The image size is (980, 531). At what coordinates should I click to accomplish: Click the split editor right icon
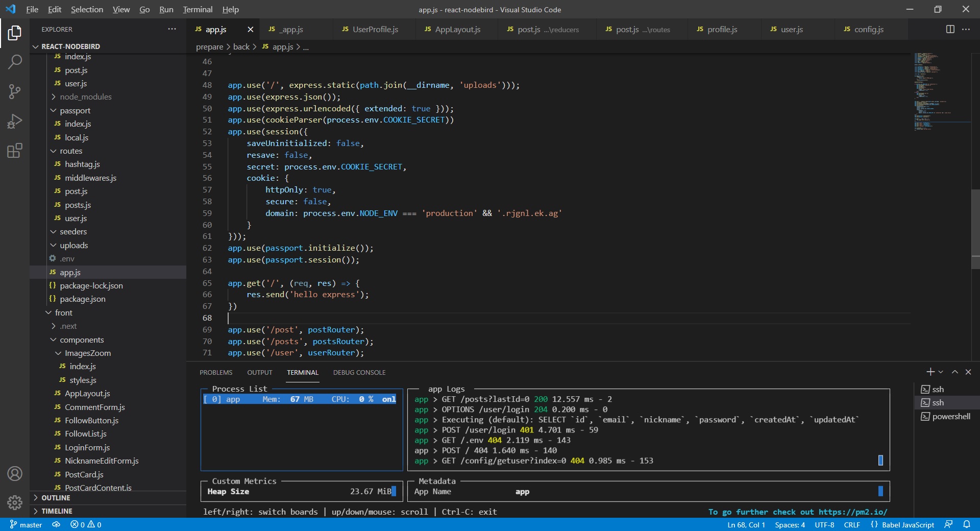click(x=950, y=29)
